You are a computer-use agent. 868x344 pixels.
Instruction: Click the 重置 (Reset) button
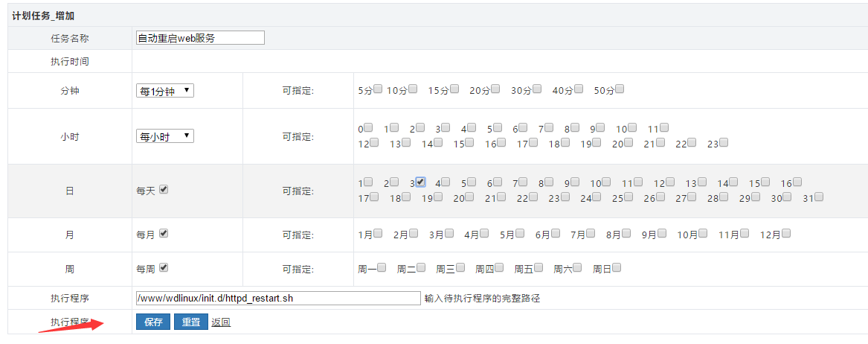191,322
